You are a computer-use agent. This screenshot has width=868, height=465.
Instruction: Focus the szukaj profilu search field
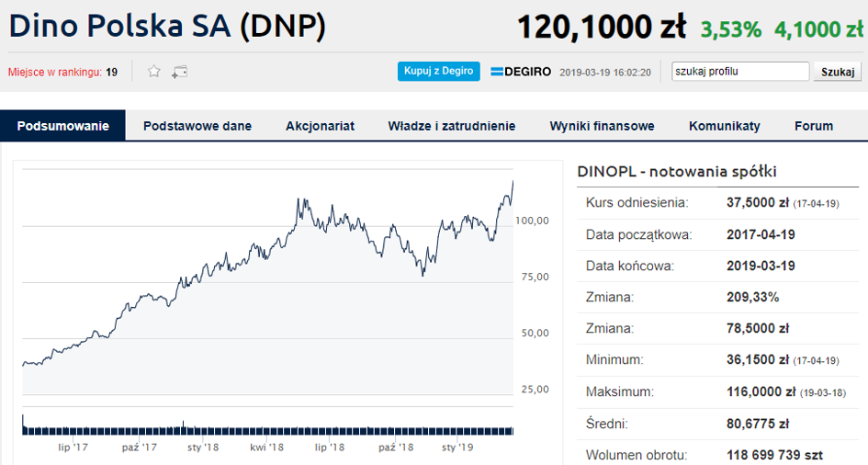739,72
